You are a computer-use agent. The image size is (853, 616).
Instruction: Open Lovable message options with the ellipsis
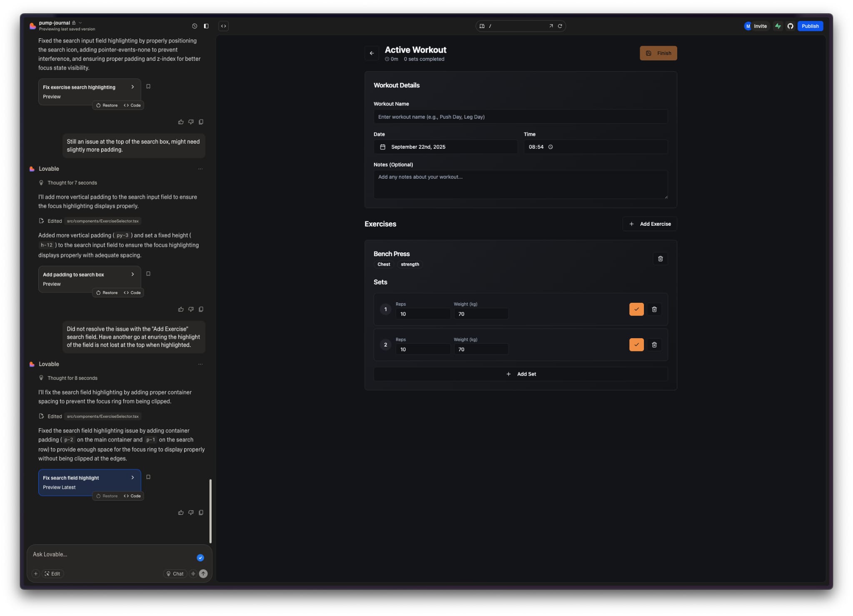pyautogui.click(x=200, y=364)
